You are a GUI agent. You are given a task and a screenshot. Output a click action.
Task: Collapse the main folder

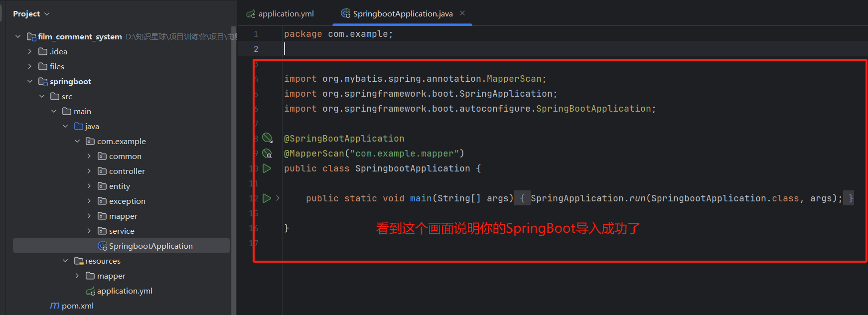pyautogui.click(x=54, y=112)
